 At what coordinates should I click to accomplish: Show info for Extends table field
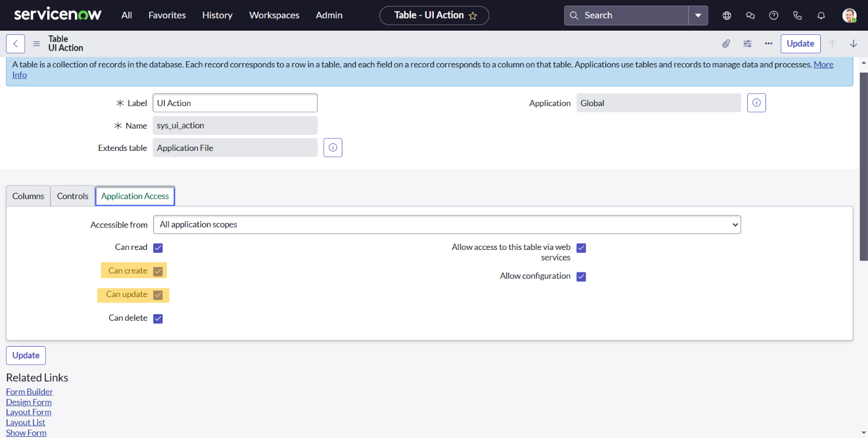point(332,148)
